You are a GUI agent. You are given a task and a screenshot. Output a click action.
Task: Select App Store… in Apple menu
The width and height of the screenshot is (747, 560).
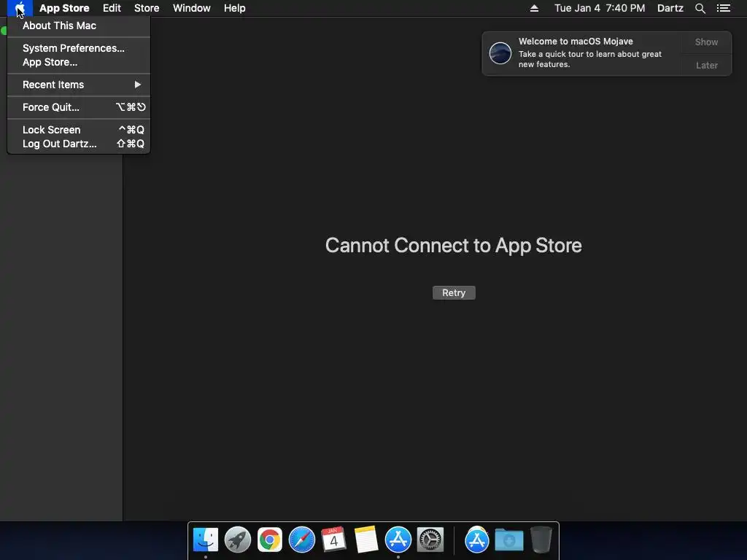(x=79, y=63)
